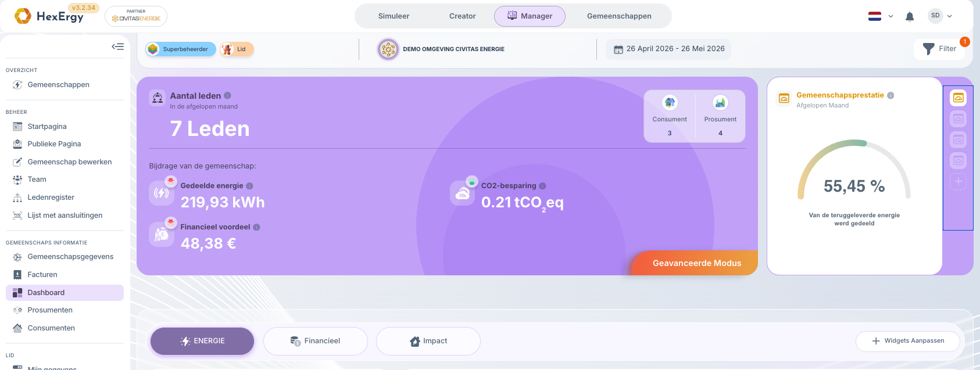Select the fourth widget slide icon
980x370 pixels.
click(x=958, y=160)
